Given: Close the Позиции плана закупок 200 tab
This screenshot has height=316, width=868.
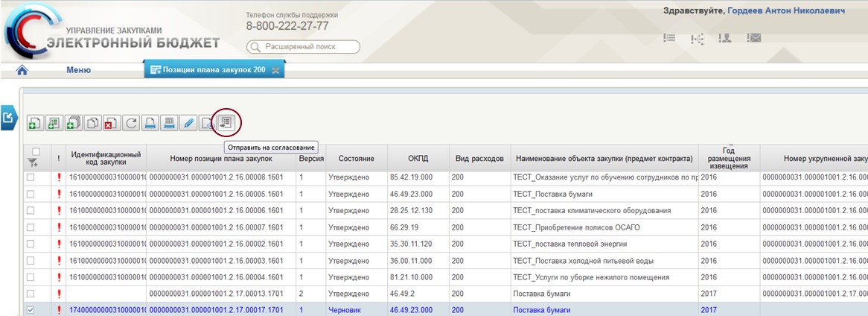Looking at the screenshot, I should coord(275,70).
